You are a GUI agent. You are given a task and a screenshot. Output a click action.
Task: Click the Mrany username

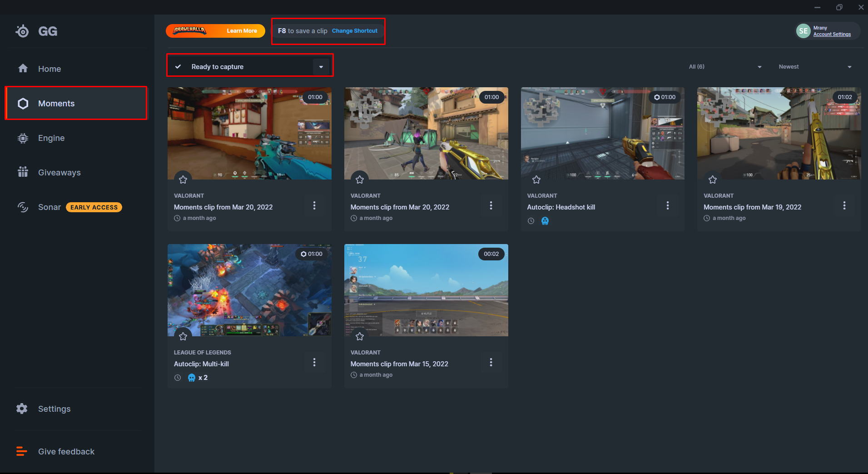[820, 28]
